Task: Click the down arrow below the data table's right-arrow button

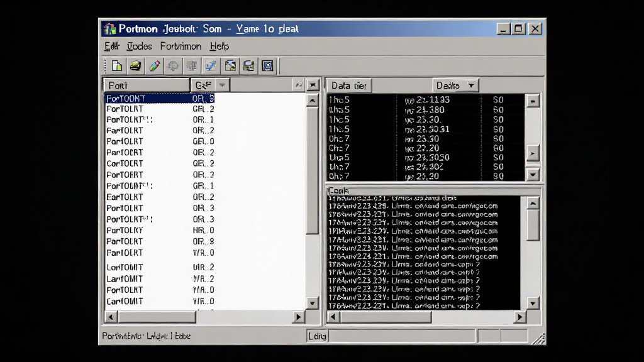Action: tap(533, 175)
